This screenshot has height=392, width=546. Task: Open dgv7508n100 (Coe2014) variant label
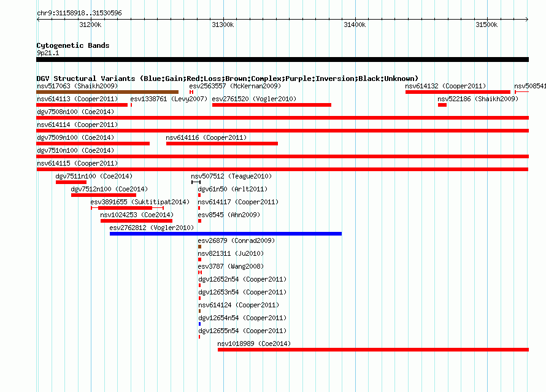click(x=75, y=112)
